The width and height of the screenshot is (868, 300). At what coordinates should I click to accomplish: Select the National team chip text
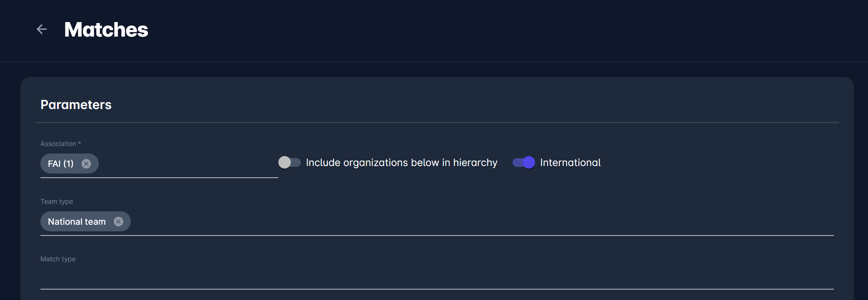[77, 222]
